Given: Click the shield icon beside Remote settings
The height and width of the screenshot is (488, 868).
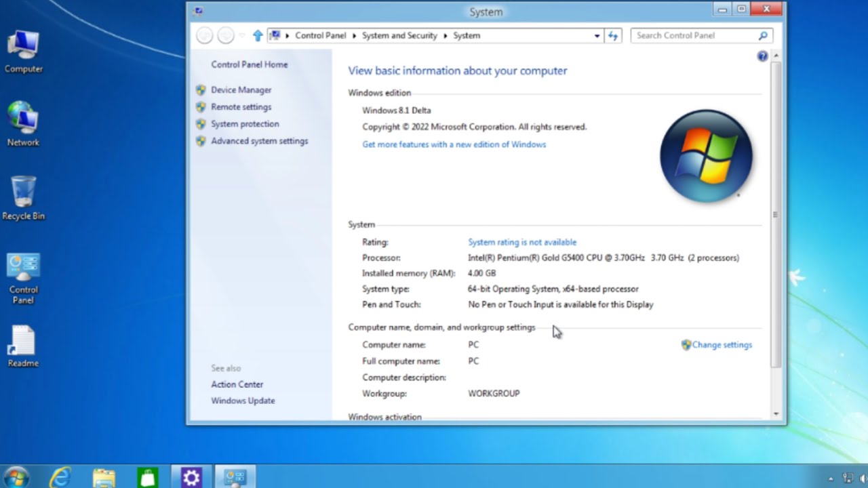Looking at the screenshot, I should (201, 106).
